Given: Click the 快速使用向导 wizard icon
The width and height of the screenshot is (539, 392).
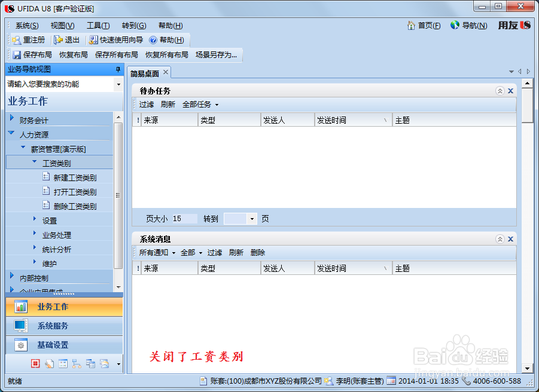Looking at the screenshot, I should click(93, 40).
